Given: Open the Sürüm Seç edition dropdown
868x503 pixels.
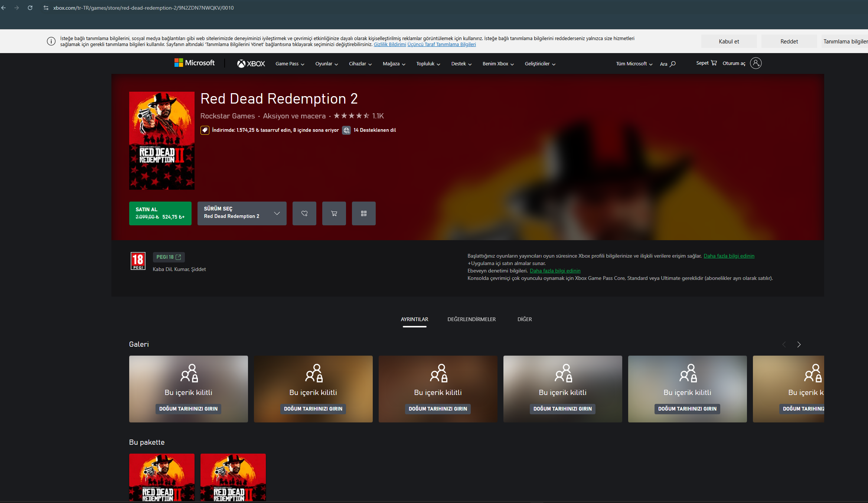Looking at the screenshot, I should (242, 213).
